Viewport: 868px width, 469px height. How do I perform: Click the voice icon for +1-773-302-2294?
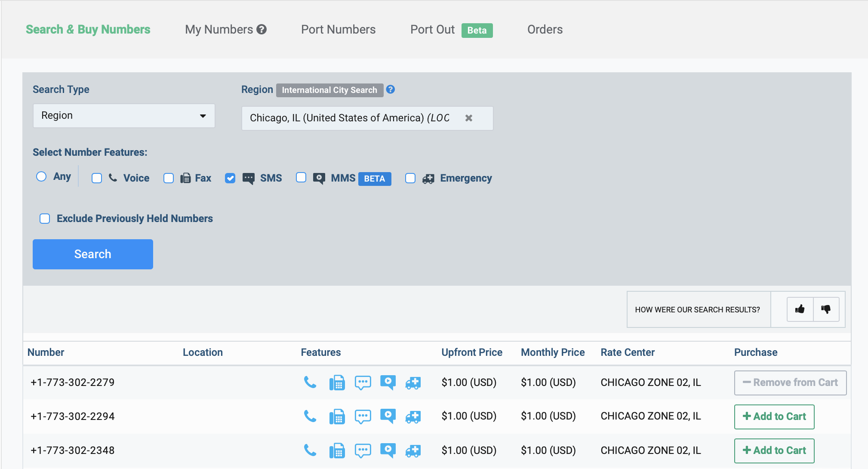(x=310, y=416)
